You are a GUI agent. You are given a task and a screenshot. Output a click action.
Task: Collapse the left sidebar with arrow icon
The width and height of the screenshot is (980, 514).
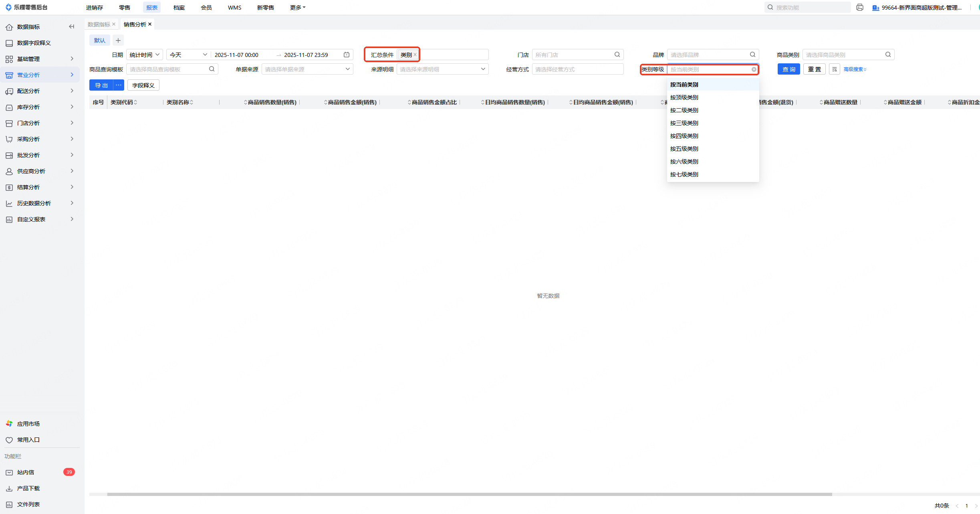click(x=72, y=26)
